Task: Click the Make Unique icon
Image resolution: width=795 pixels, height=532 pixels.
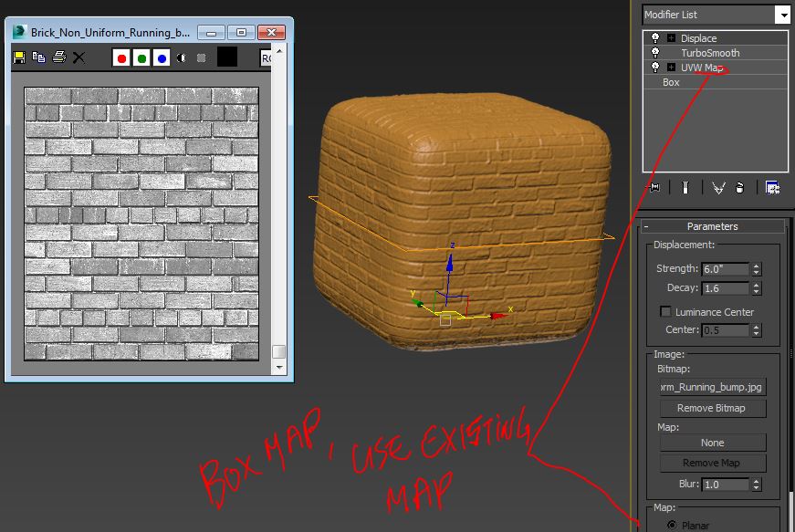Action: coord(718,188)
